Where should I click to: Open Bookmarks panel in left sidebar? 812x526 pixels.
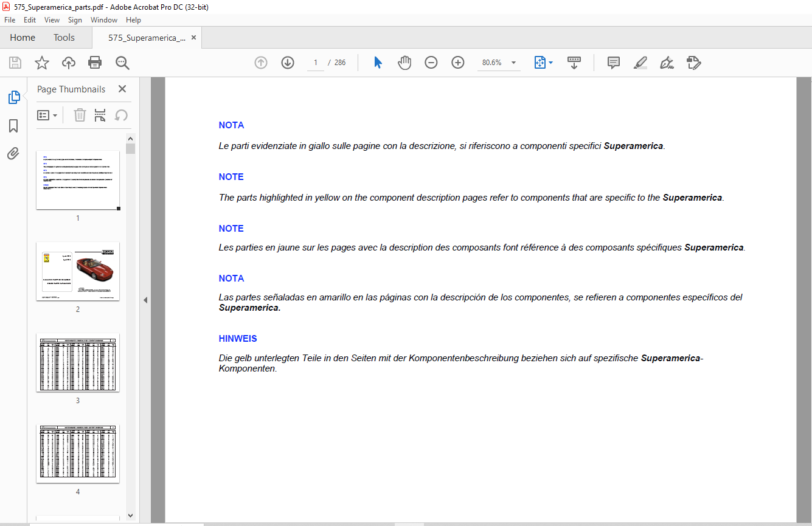pyautogui.click(x=13, y=126)
